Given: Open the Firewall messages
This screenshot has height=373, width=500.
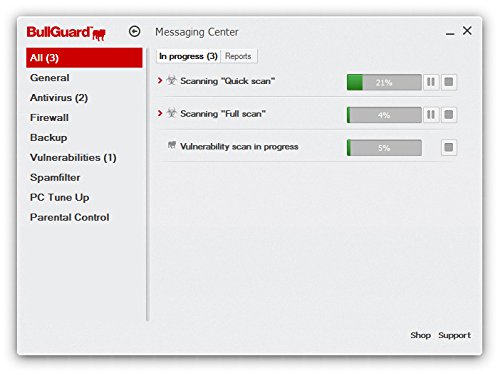Looking at the screenshot, I should tap(49, 118).
